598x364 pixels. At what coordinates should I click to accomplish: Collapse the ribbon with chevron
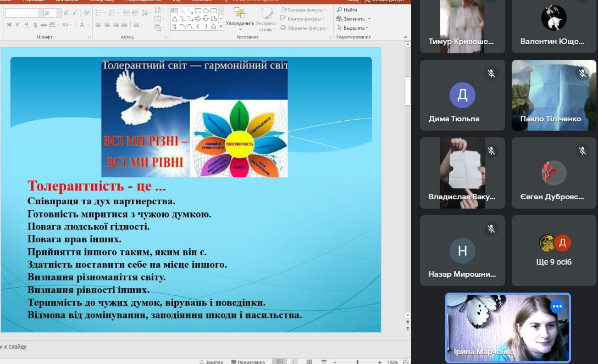point(405,37)
